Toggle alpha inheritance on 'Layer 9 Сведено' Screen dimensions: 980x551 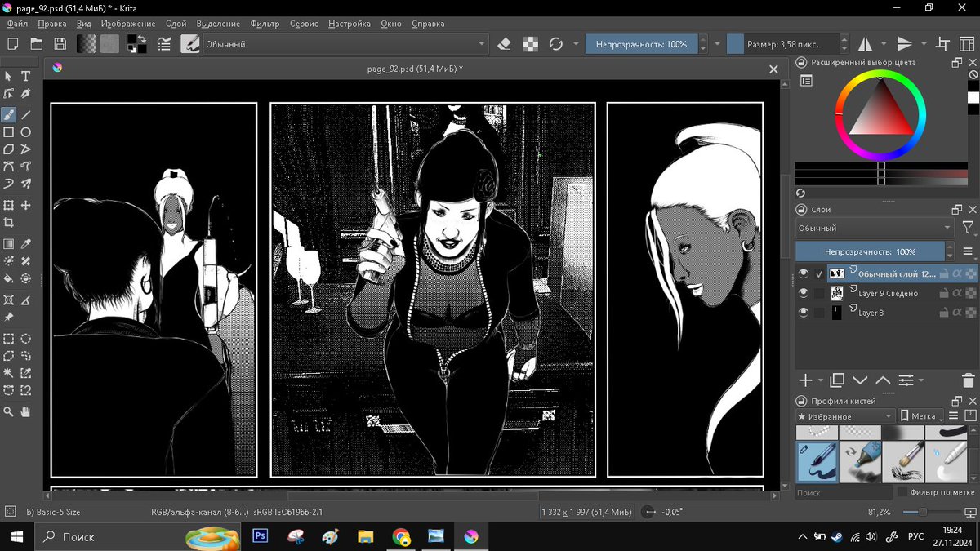pos(957,293)
